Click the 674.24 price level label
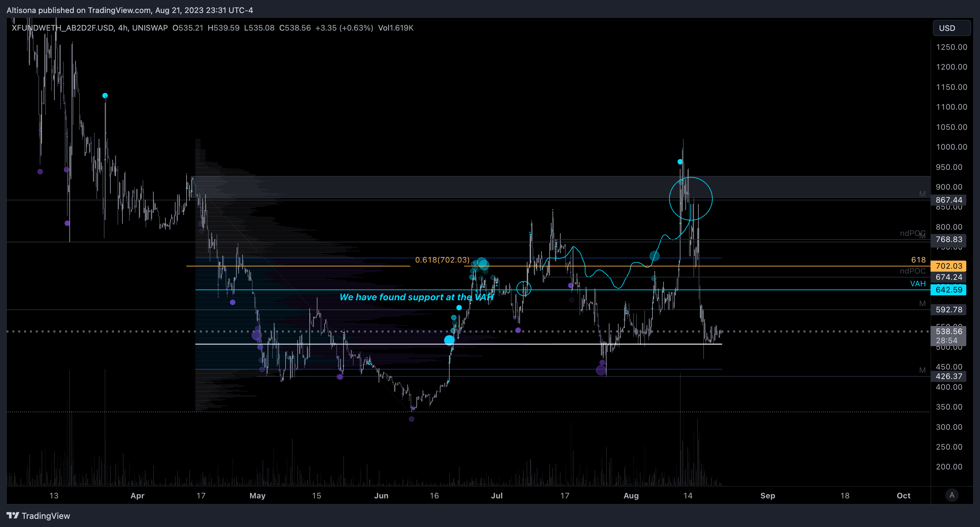The width and height of the screenshot is (980, 527). (949, 277)
